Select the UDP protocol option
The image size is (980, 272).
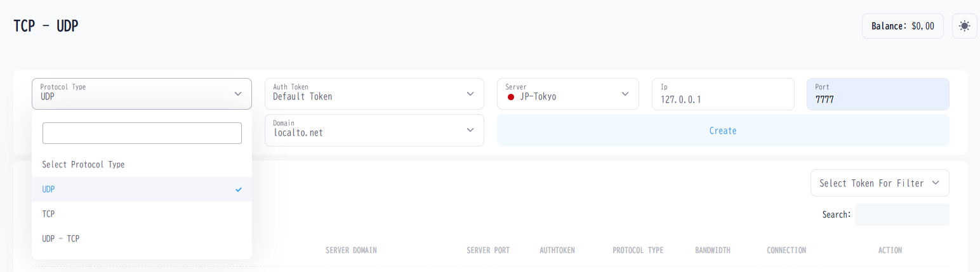50,190
